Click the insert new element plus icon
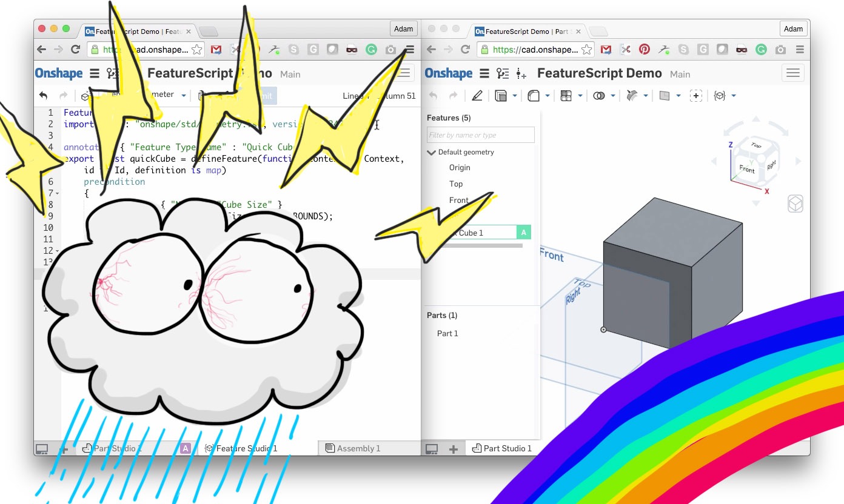 click(453, 449)
